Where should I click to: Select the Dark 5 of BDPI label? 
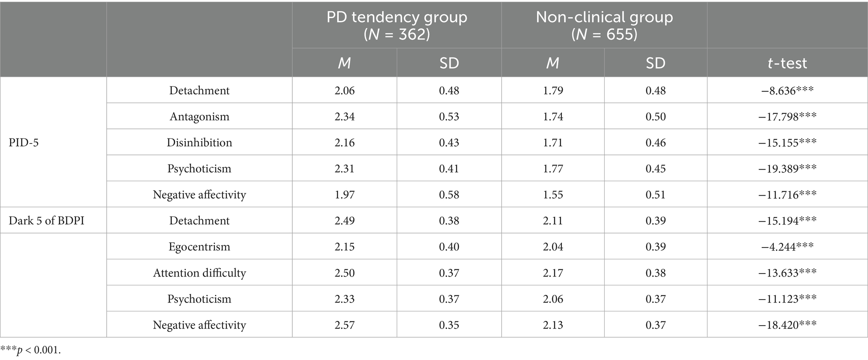click(x=46, y=221)
